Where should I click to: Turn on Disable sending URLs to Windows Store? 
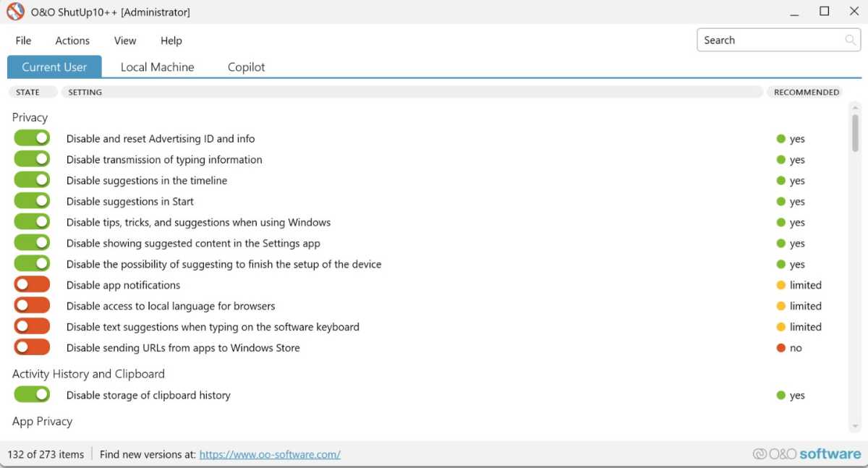(32, 348)
